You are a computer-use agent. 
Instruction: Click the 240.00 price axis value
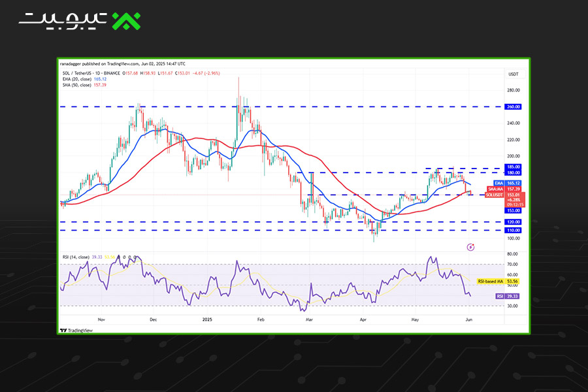(x=514, y=123)
